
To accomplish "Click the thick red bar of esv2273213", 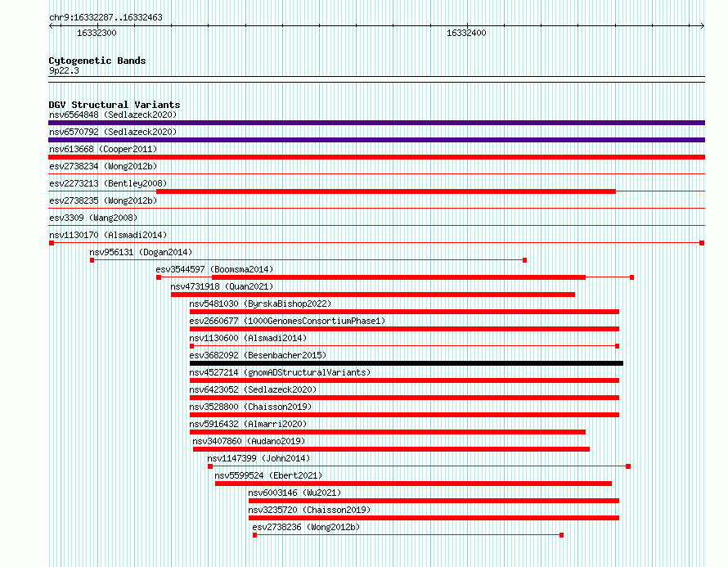I will (386, 191).
